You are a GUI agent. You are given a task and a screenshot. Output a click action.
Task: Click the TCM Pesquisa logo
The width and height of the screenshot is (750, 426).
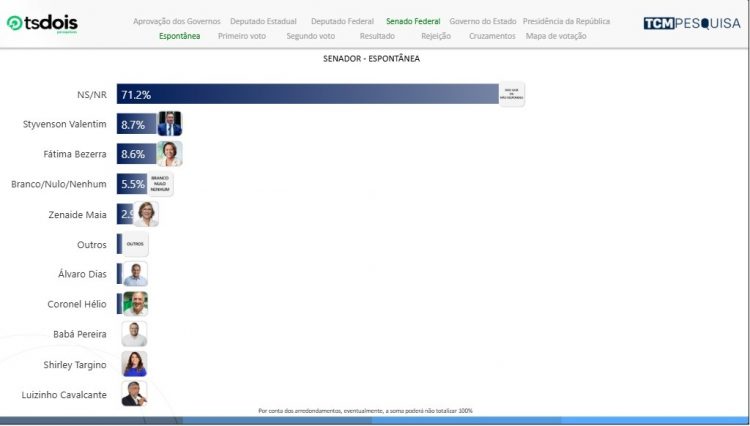(x=692, y=23)
